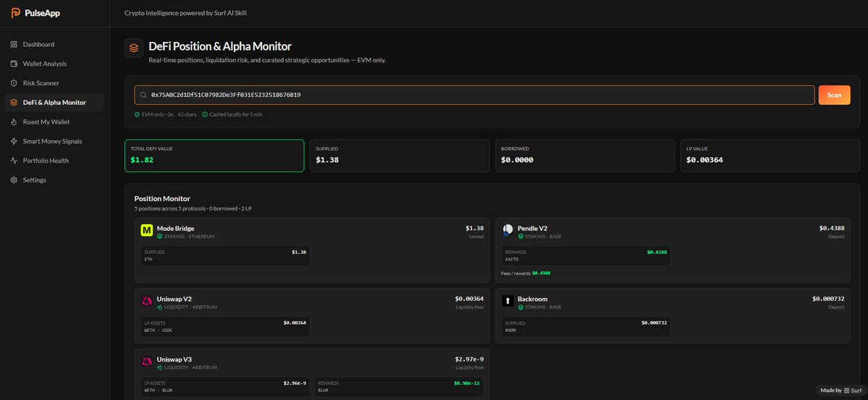This screenshot has width=868, height=400.
Task: Click the Position Monitor heading
Action: click(x=162, y=199)
